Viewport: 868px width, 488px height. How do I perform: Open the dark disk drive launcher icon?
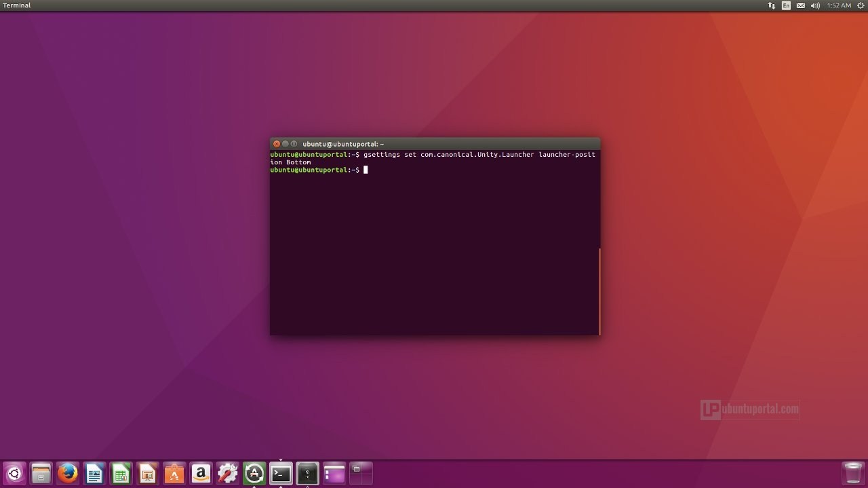point(307,473)
